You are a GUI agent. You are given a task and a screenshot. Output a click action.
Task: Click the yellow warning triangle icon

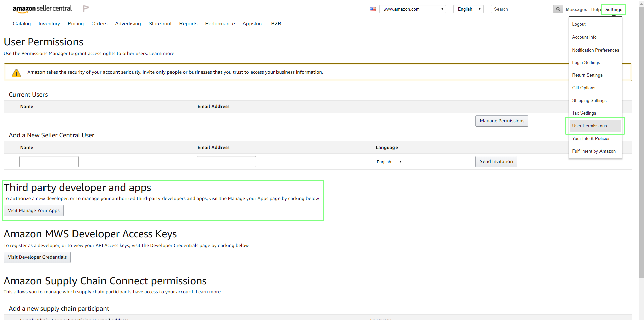(16, 73)
